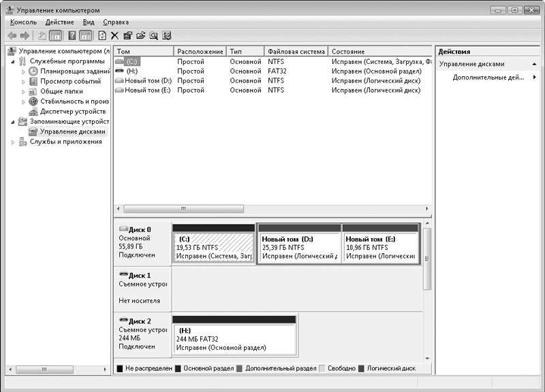Select the Новый том (D:) partition block

[x=298, y=248]
